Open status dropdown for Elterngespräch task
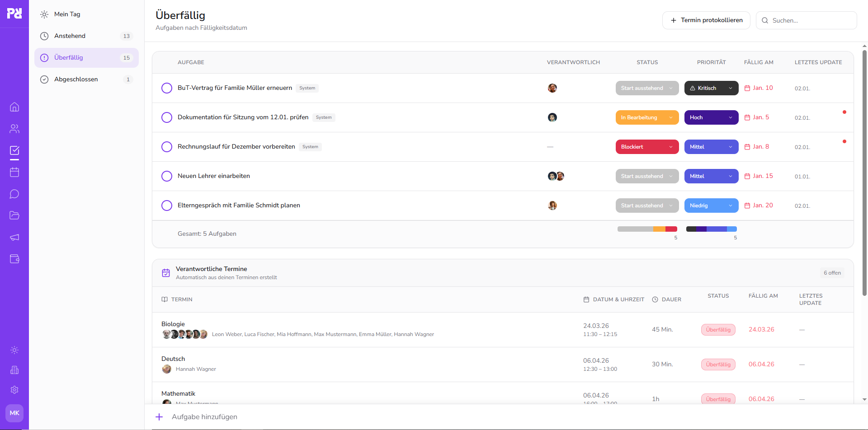This screenshot has height=430, width=868. (x=647, y=206)
